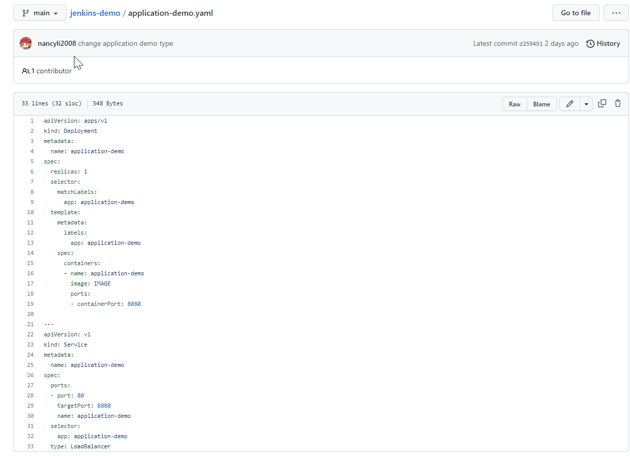Click the History clock icon

click(590, 43)
